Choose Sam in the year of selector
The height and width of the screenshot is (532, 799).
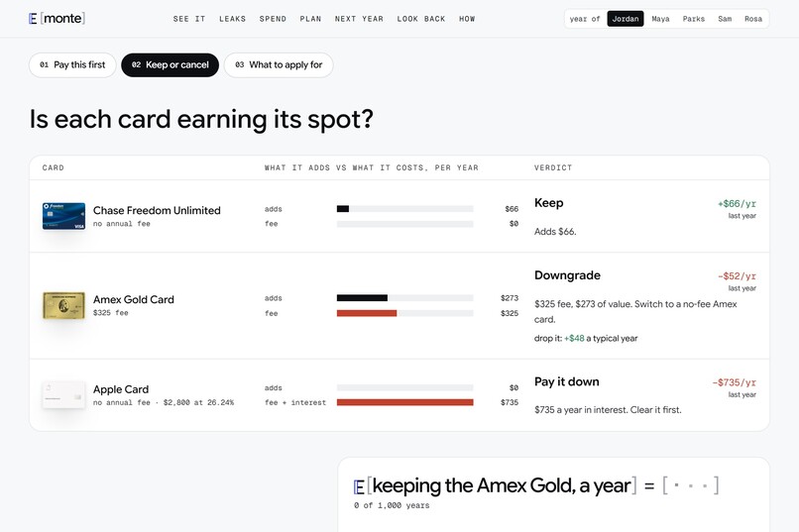[725, 19]
